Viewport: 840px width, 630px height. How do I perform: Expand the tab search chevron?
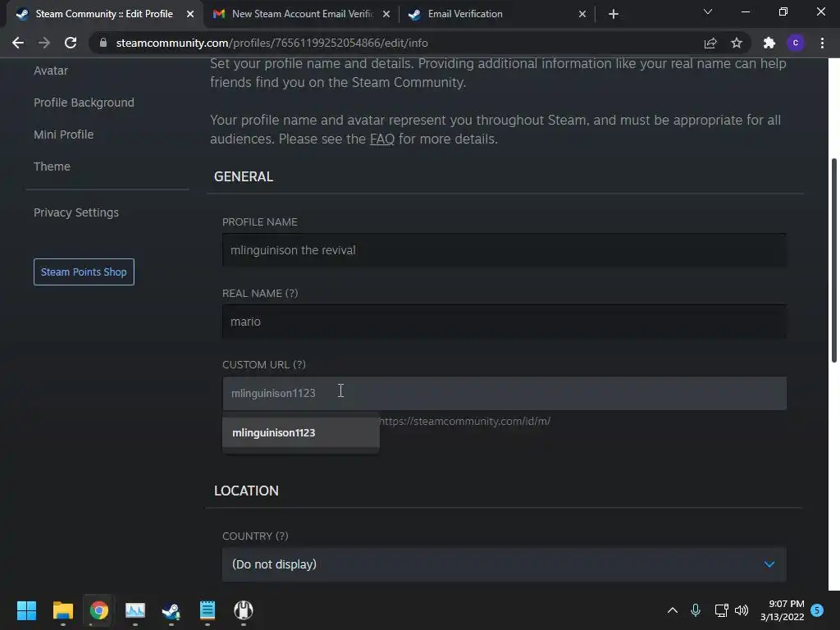(x=708, y=11)
